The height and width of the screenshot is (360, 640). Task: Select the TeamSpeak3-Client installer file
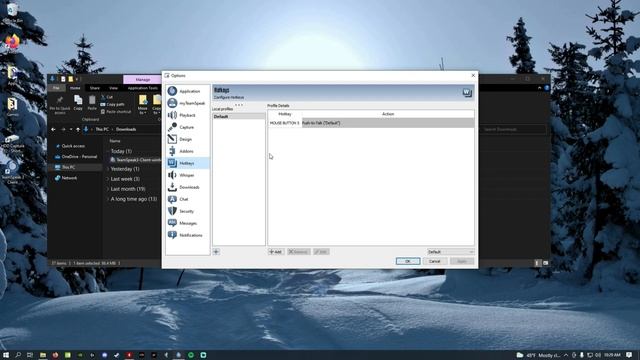[x=136, y=160]
